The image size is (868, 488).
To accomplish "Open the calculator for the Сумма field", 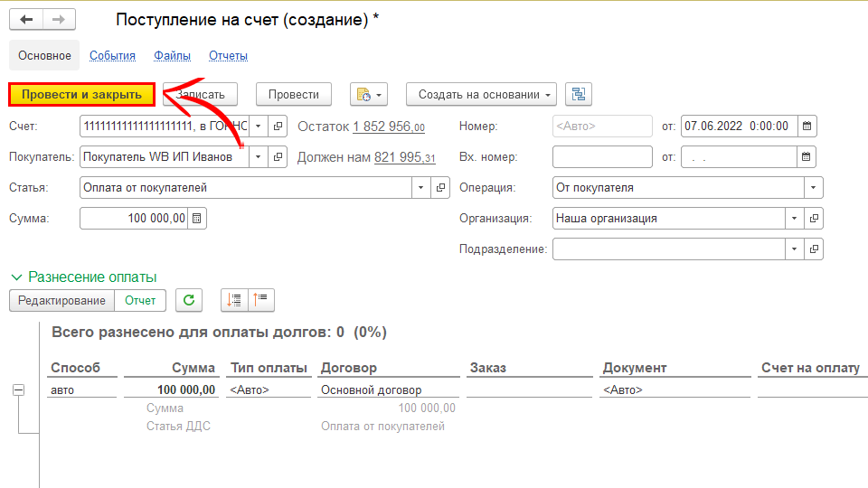I will point(197,218).
